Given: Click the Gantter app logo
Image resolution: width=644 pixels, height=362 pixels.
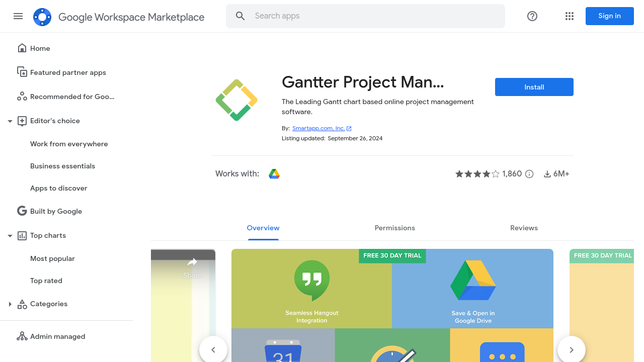Looking at the screenshot, I should [x=236, y=100].
